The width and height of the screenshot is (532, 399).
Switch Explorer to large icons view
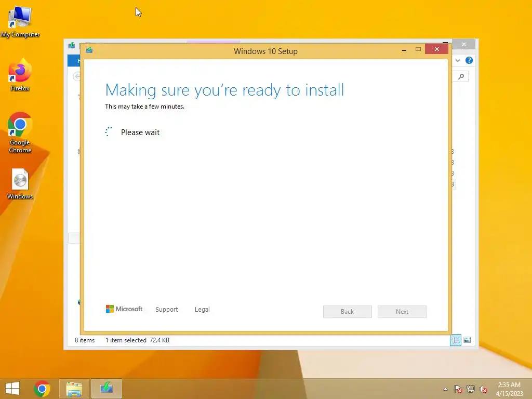click(x=467, y=340)
